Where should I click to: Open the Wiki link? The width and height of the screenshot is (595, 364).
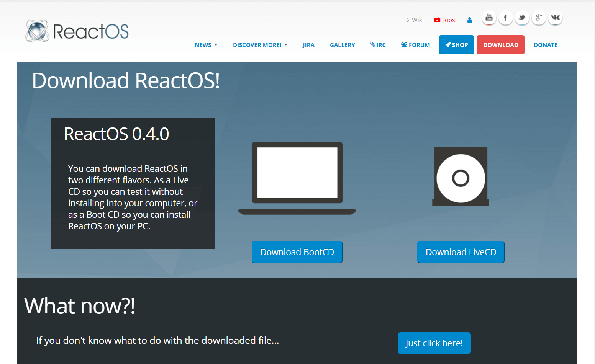click(x=417, y=20)
